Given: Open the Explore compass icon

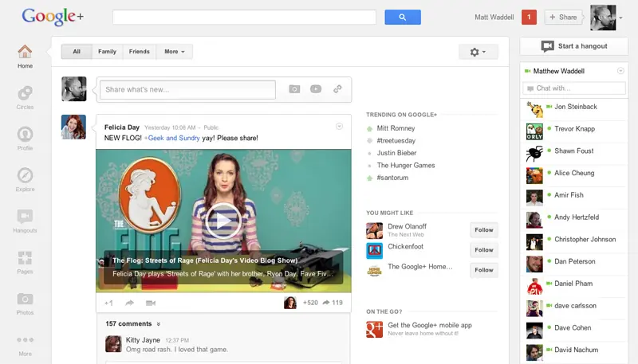Looking at the screenshot, I should [x=25, y=175].
